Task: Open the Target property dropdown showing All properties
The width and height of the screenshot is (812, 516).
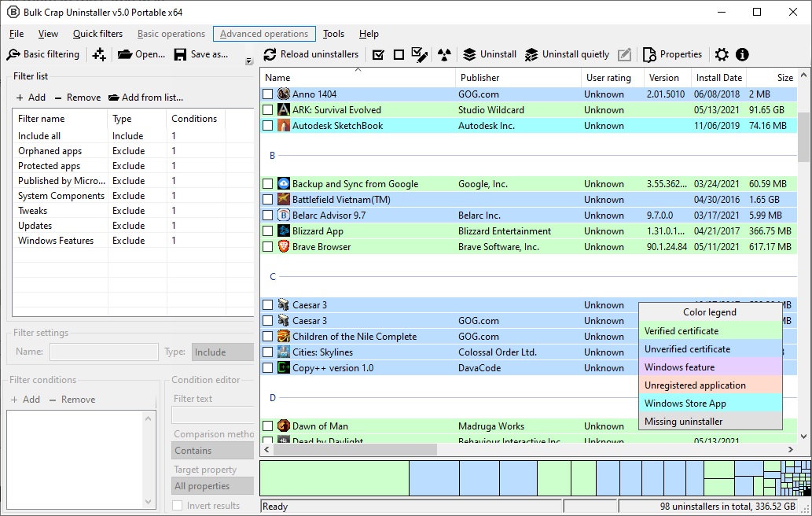Action: point(212,486)
